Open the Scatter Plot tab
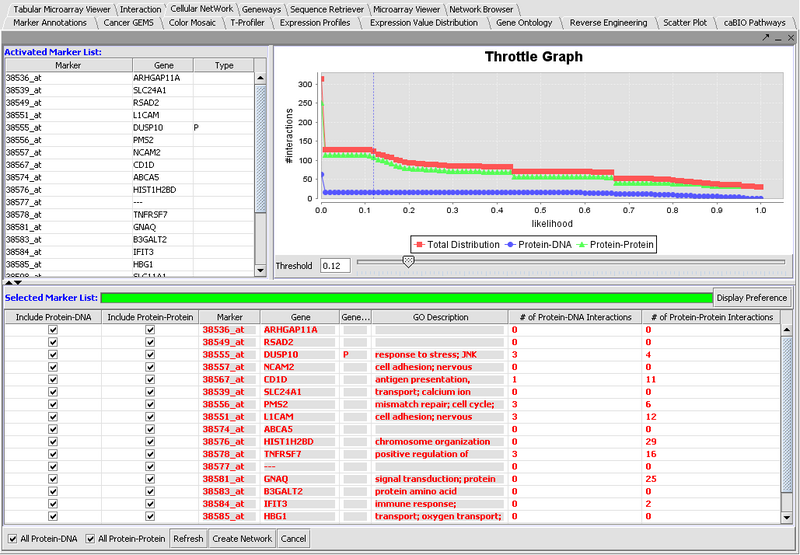Screen dimensions: 800x555 point(685,23)
